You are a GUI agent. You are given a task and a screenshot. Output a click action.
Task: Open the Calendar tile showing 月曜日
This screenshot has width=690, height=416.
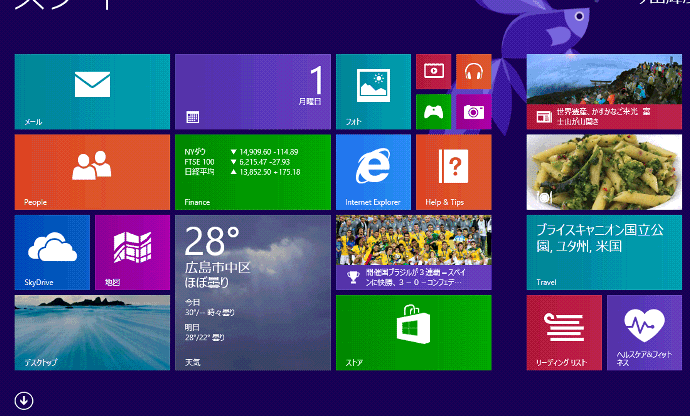[253, 92]
